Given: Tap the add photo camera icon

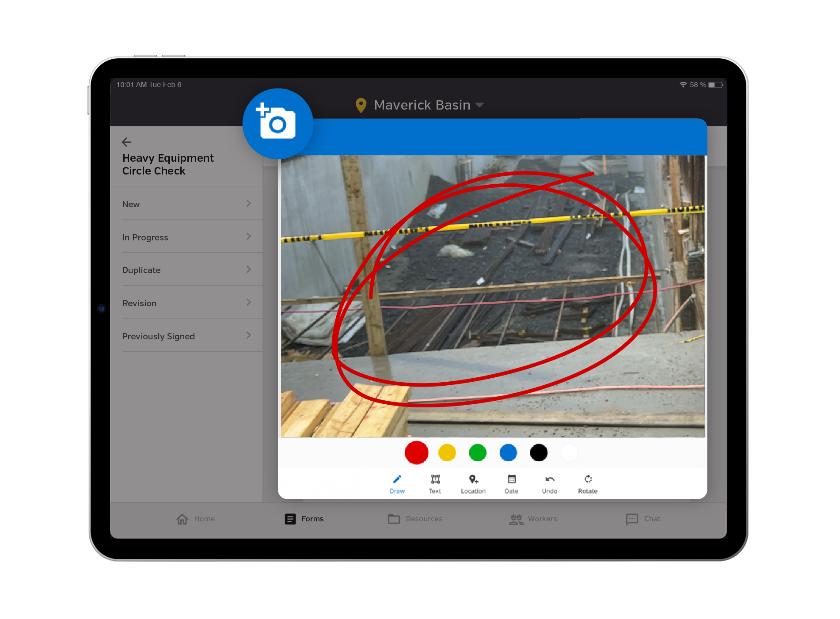Looking at the screenshot, I should (277, 123).
